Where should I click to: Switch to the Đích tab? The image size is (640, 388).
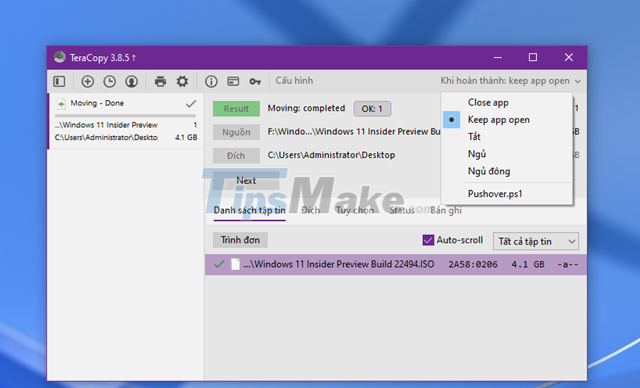coord(310,211)
